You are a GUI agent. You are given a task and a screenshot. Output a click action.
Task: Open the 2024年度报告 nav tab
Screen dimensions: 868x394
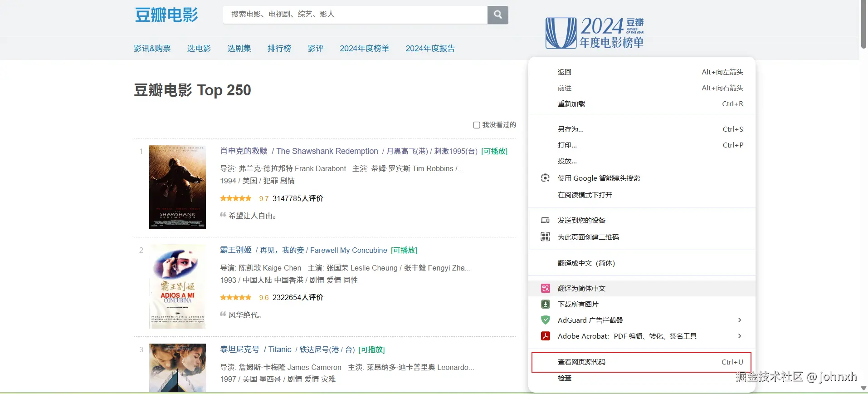pos(430,48)
